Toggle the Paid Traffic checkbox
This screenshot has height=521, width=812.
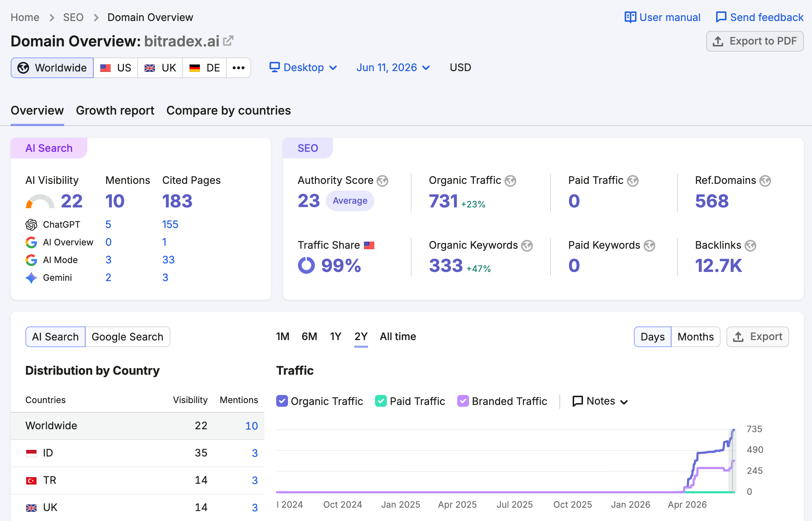[x=381, y=401]
